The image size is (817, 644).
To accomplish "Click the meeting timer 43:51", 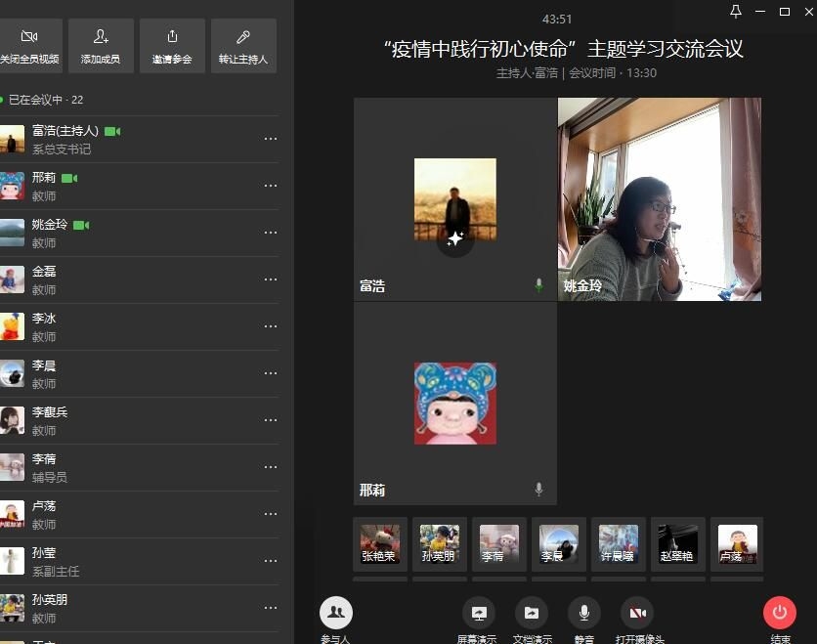I will pos(557,20).
